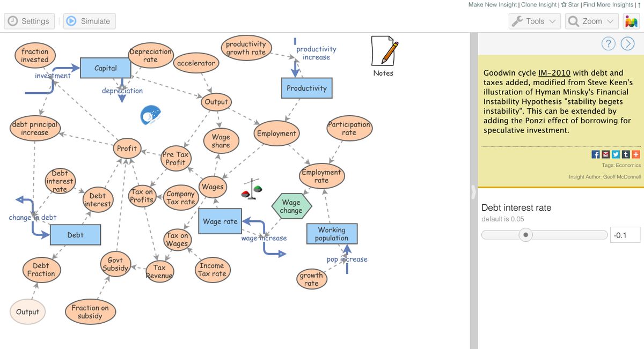The height and width of the screenshot is (349, 644).
Task: Open help via the question mark icon
Action: click(608, 43)
